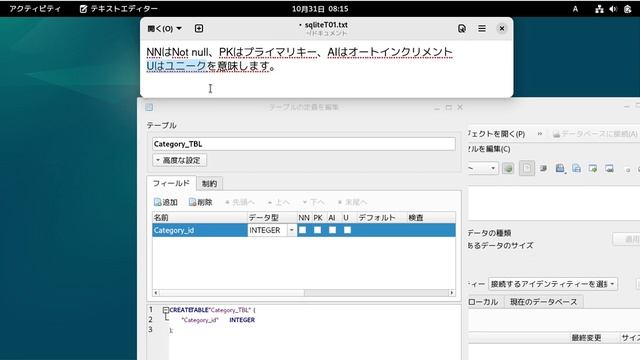The image size is (640, 360).
Task: Switch to the 現在のデータベース tab
Action: 544,302
